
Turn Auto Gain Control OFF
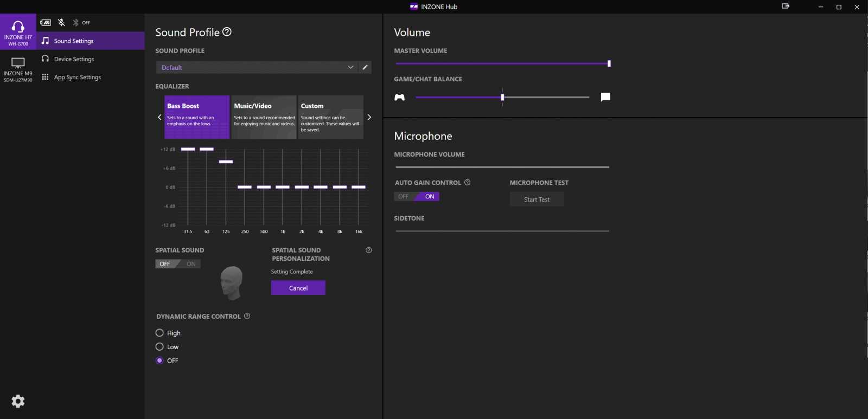[x=404, y=197]
